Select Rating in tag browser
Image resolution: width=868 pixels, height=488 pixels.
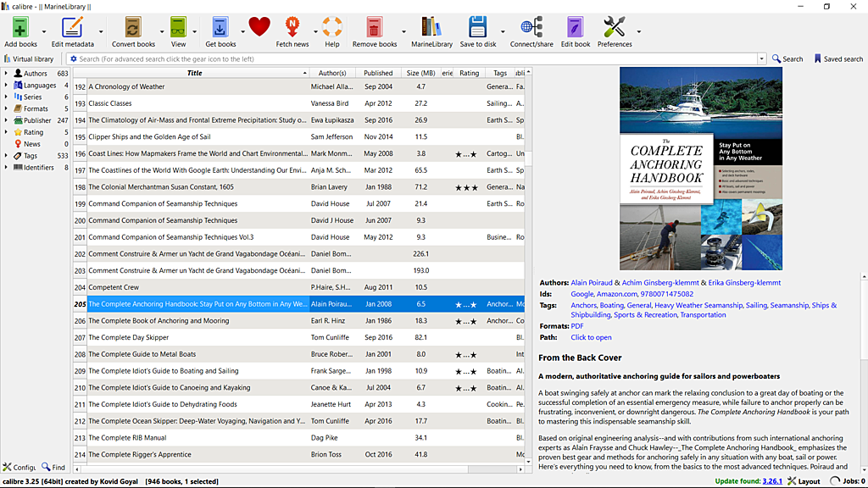33,132
